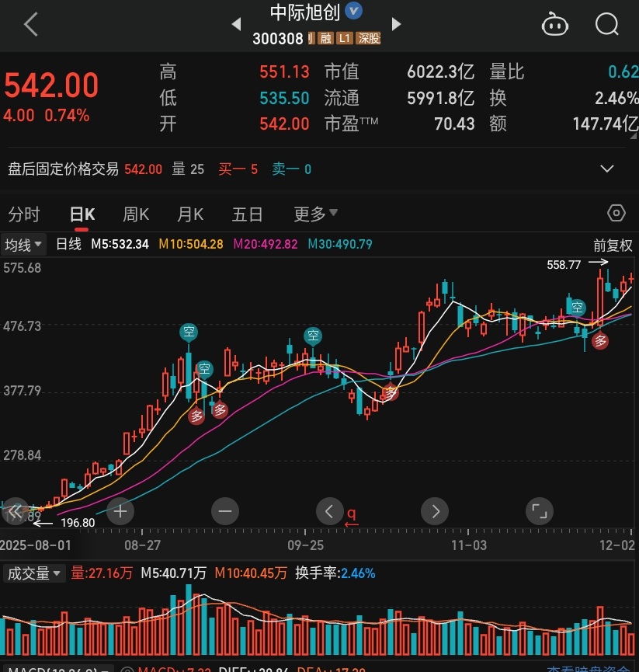
Task: Switch to 五日 five-day tab
Action: click(x=247, y=214)
